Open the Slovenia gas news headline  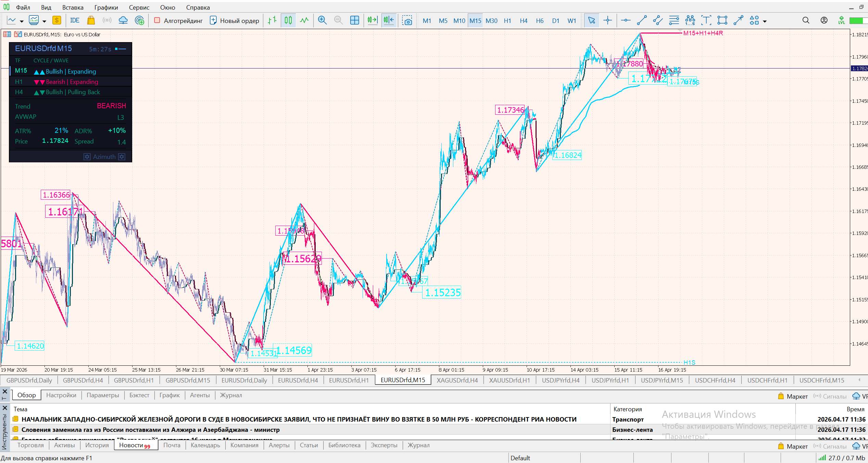pos(150,429)
